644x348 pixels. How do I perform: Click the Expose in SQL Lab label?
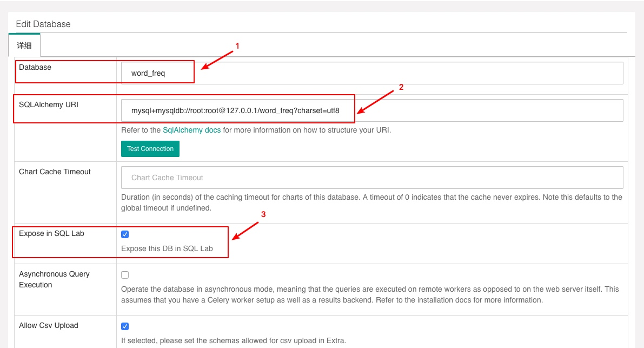click(x=51, y=233)
